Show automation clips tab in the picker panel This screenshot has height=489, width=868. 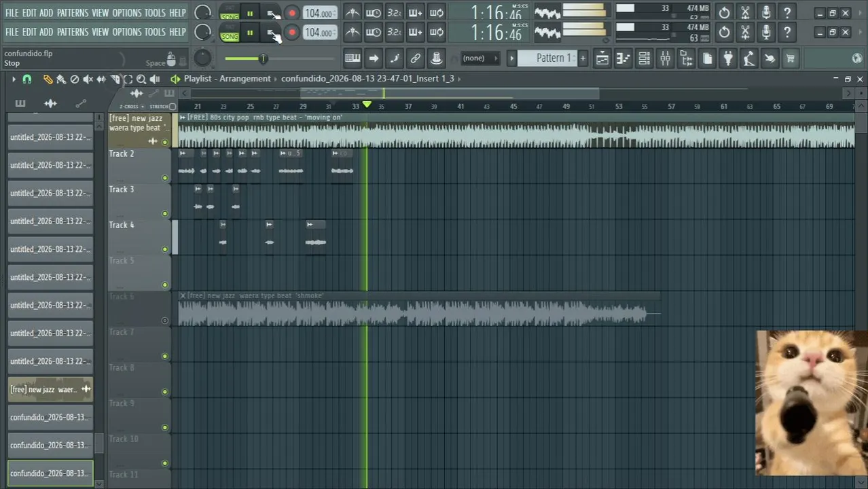81,103
